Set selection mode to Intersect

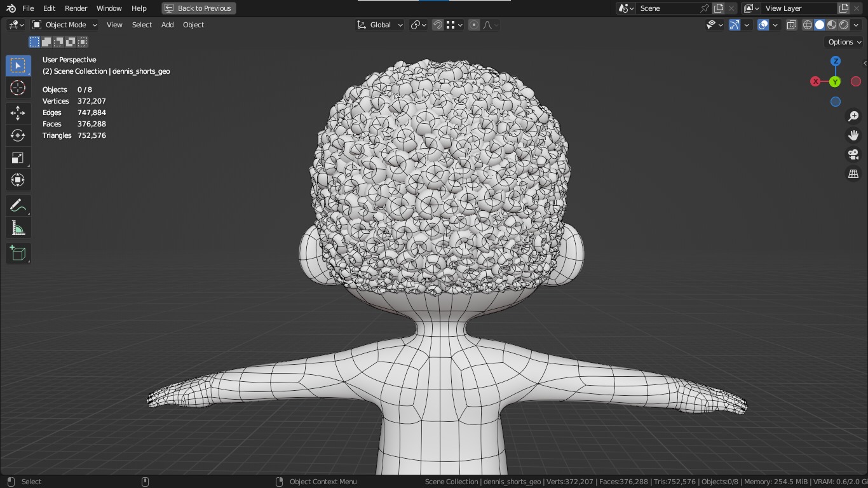point(83,42)
